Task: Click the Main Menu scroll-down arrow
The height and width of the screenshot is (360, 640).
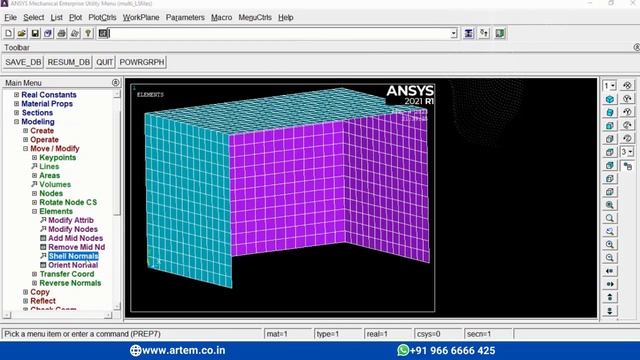Action: coord(117,306)
